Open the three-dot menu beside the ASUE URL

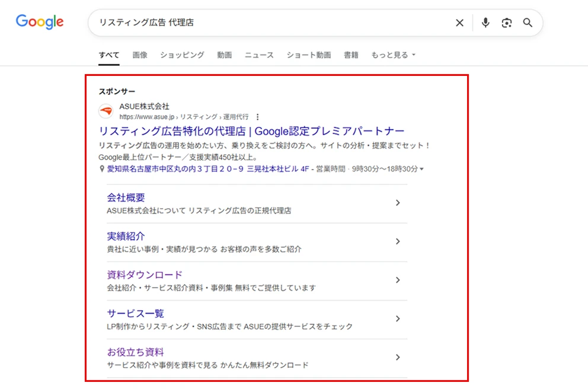(257, 117)
